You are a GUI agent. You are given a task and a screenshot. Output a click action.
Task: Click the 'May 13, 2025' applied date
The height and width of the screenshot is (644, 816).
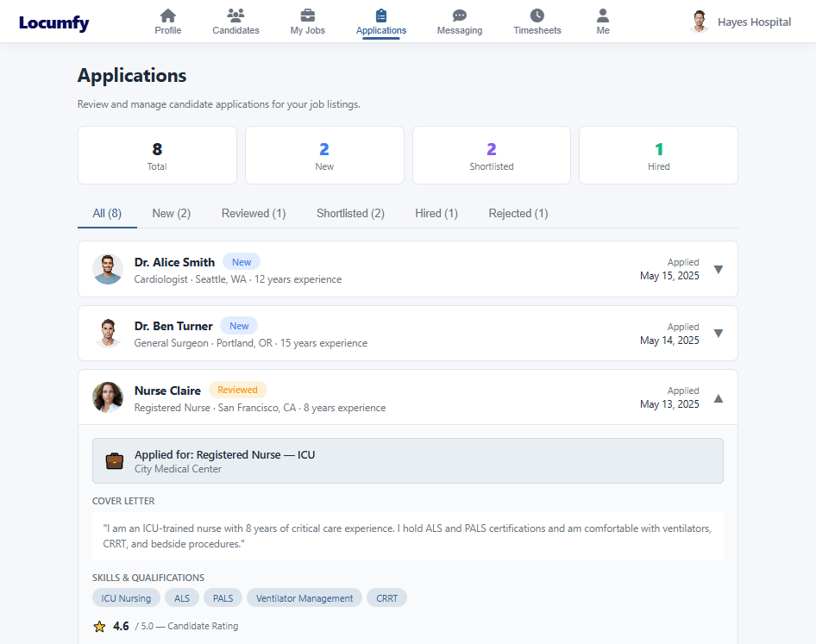(x=669, y=404)
